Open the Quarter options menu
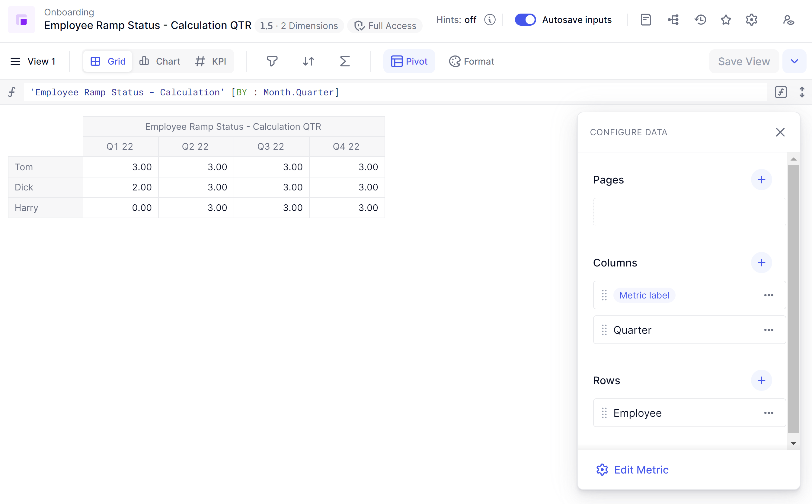The height and width of the screenshot is (504, 812). tap(769, 330)
